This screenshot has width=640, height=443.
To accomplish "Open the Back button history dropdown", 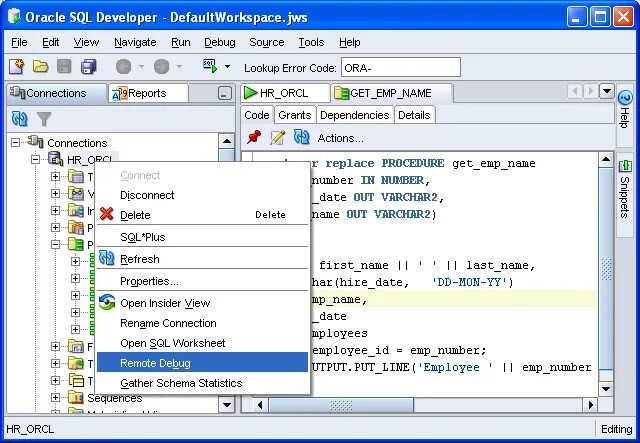I will coord(141,66).
